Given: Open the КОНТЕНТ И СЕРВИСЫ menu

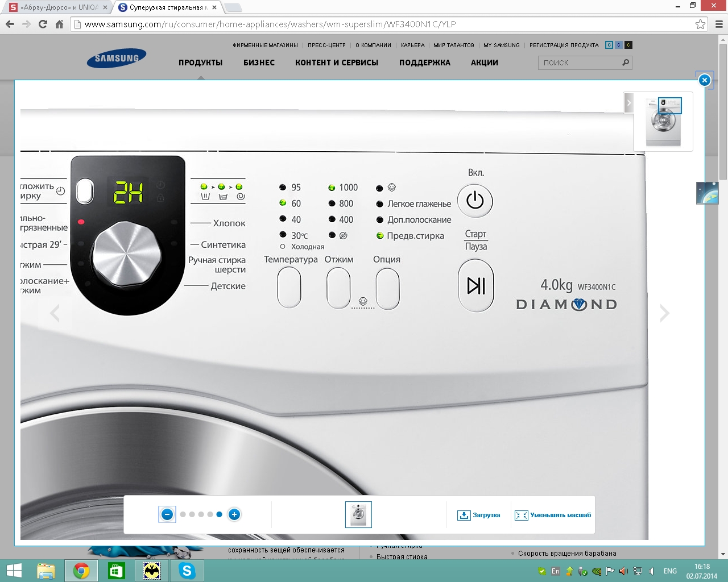Looking at the screenshot, I should pos(337,63).
